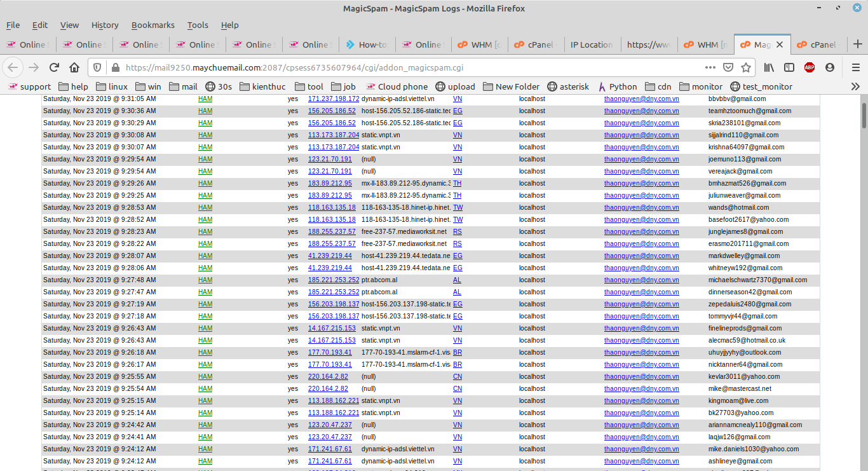Open the help bookmarks folder
The height and width of the screenshot is (471, 868).
pos(73,86)
